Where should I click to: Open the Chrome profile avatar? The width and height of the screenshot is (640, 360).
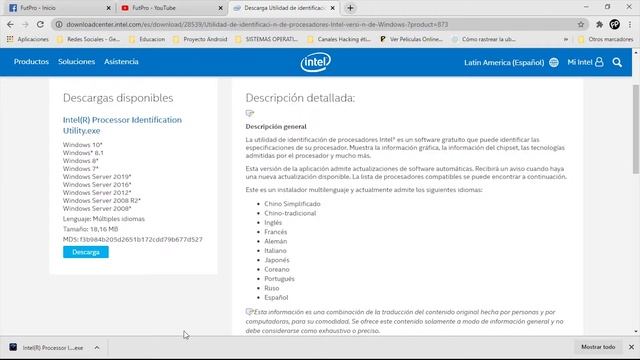[x=614, y=24]
